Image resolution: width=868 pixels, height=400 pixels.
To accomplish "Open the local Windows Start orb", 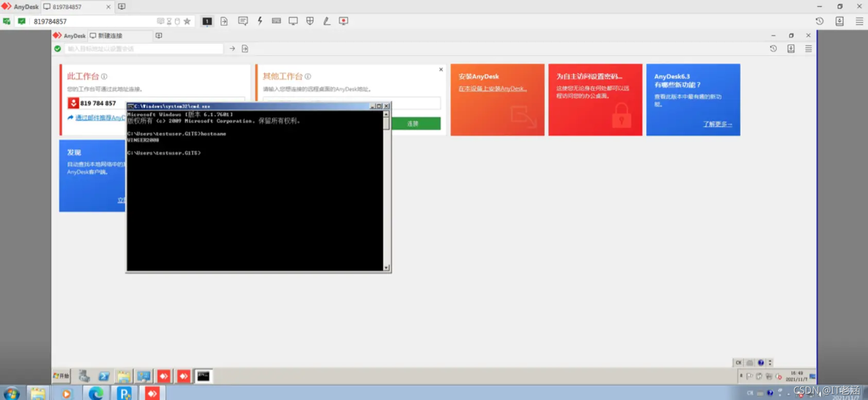I will click(x=11, y=394).
